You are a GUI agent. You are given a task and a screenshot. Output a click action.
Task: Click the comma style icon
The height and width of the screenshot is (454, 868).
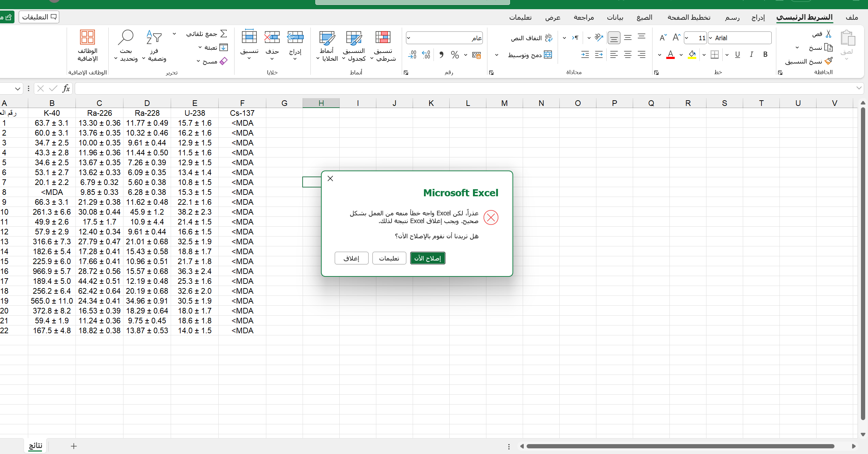(441, 55)
